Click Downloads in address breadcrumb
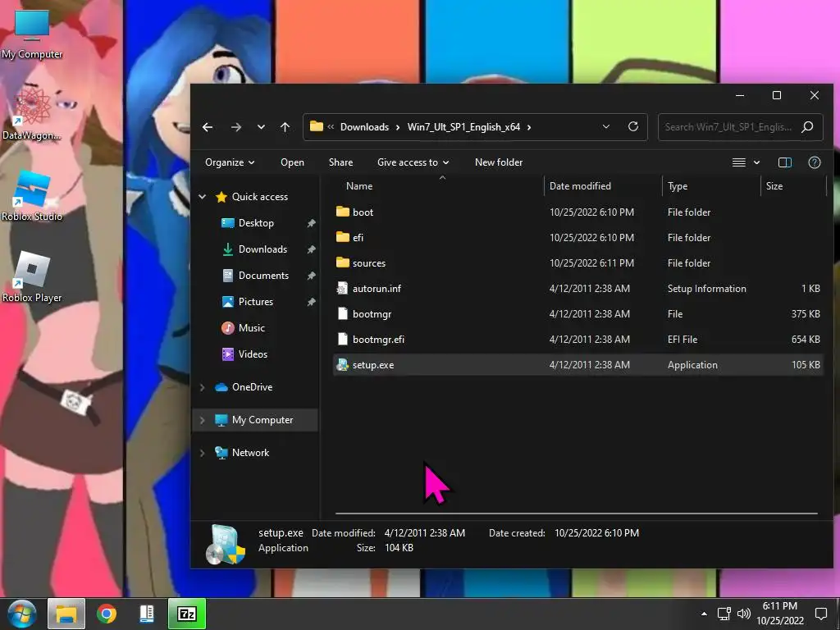This screenshot has width=840, height=630. [x=365, y=127]
